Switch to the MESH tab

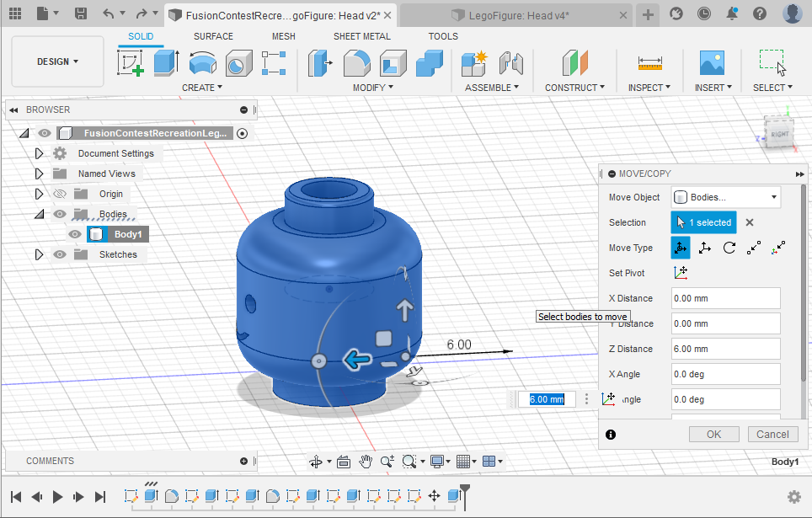tap(284, 36)
